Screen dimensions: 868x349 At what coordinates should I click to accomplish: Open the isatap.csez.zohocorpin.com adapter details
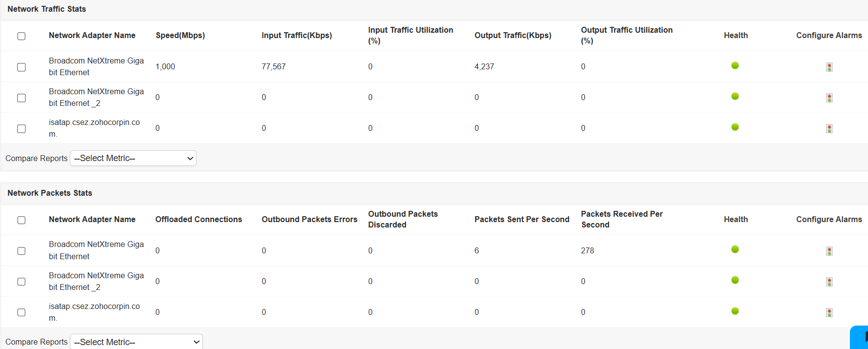point(94,128)
